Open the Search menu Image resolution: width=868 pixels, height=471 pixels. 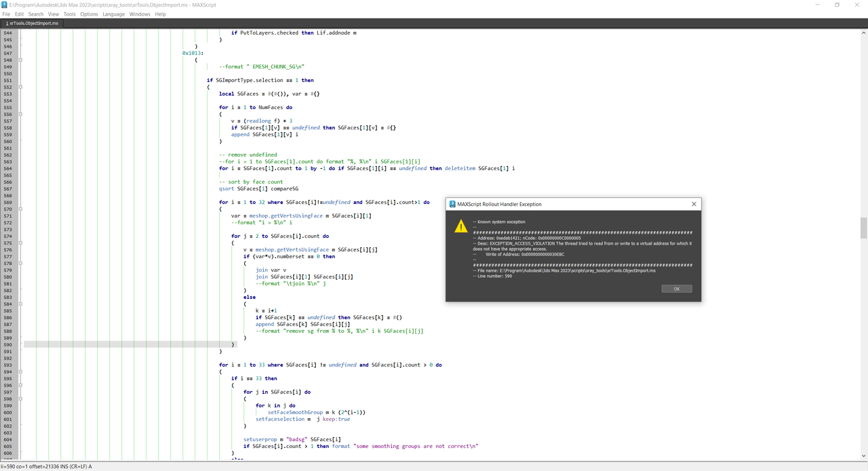(36, 14)
